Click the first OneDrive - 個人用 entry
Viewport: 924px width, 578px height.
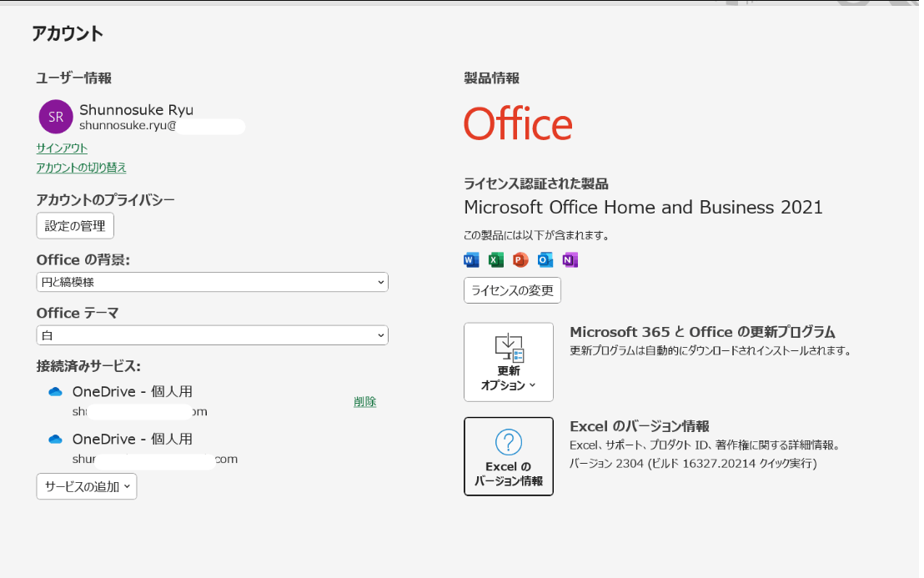133,392
